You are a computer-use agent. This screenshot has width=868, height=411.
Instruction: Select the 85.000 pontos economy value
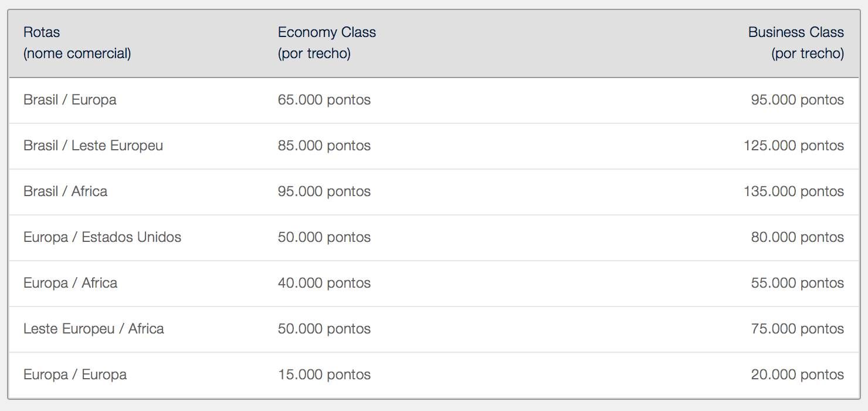tap(324, 146)
